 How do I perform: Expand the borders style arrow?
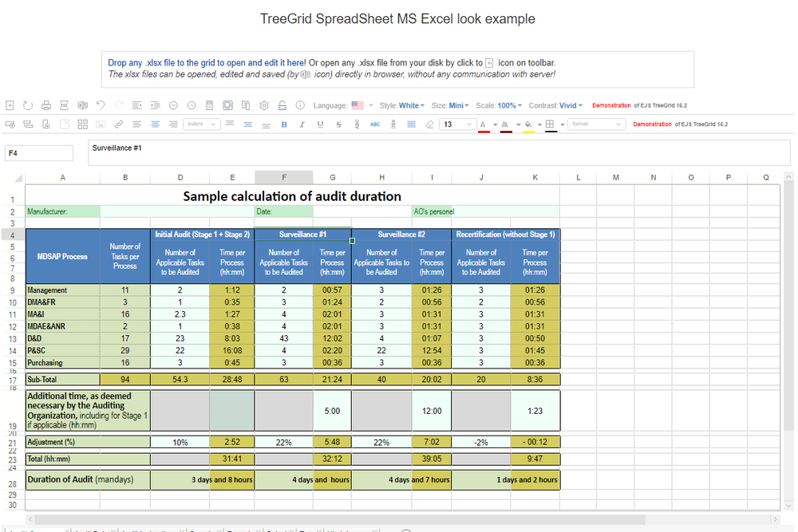(x=563, y=124)
